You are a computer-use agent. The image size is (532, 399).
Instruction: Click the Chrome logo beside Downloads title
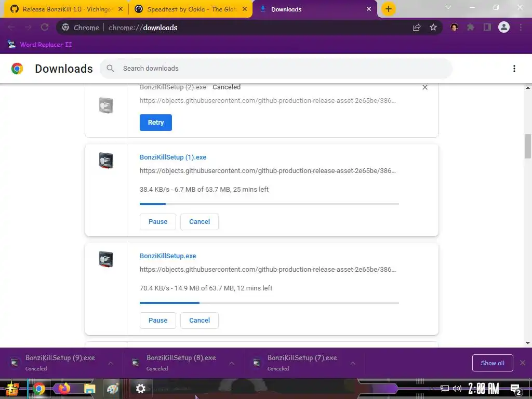[x=17, y=69]
